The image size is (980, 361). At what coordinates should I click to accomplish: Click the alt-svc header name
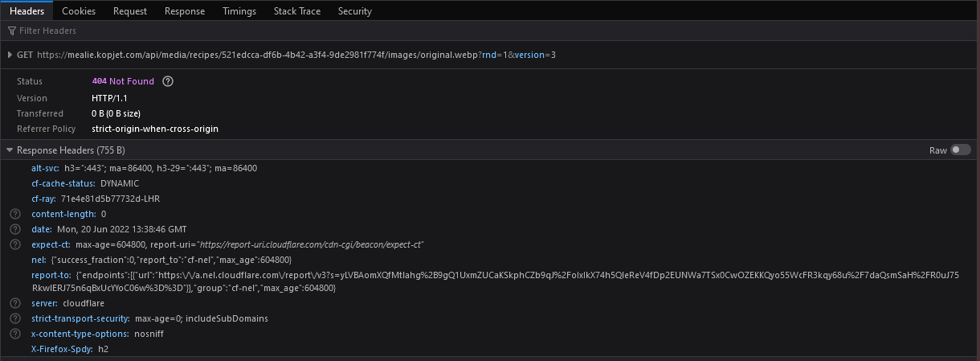coord(46,168)
